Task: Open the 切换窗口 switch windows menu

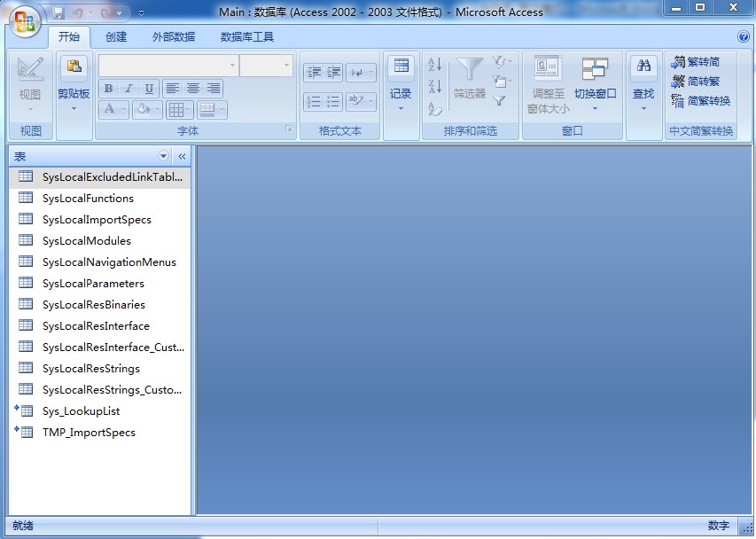Action: pos(595,84)
